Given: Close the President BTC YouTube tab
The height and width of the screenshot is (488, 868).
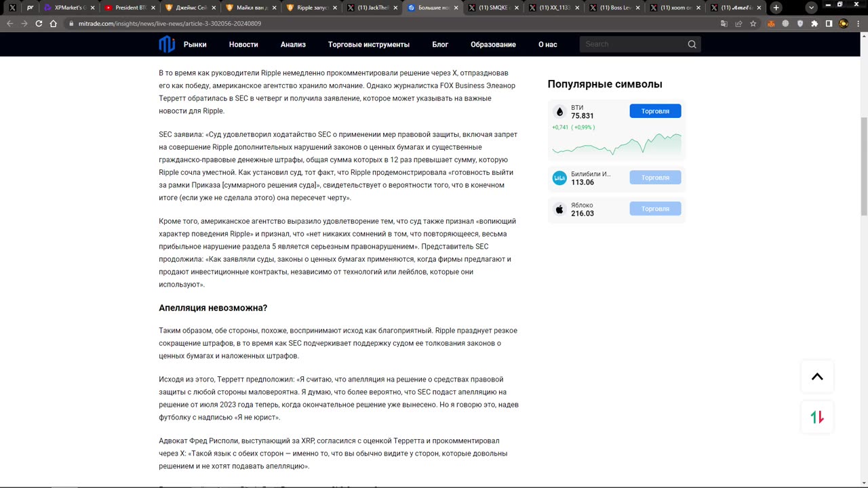Looking at the screenshot, I should [152, 7].
